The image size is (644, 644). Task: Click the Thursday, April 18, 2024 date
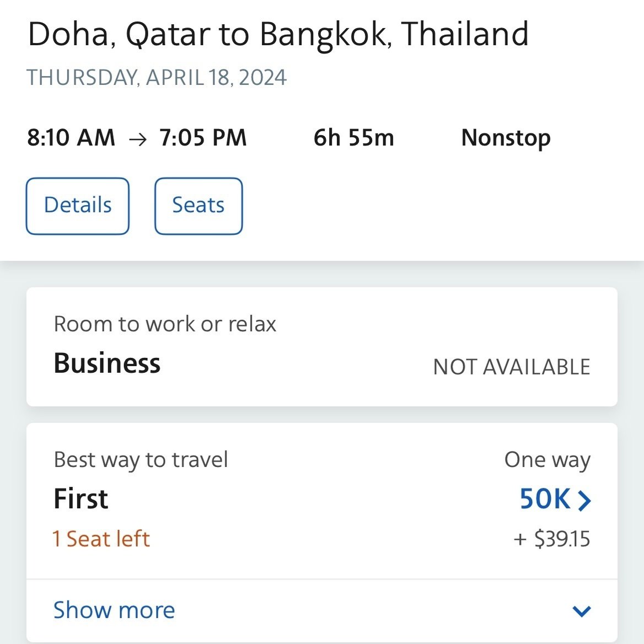click(157, 78)
